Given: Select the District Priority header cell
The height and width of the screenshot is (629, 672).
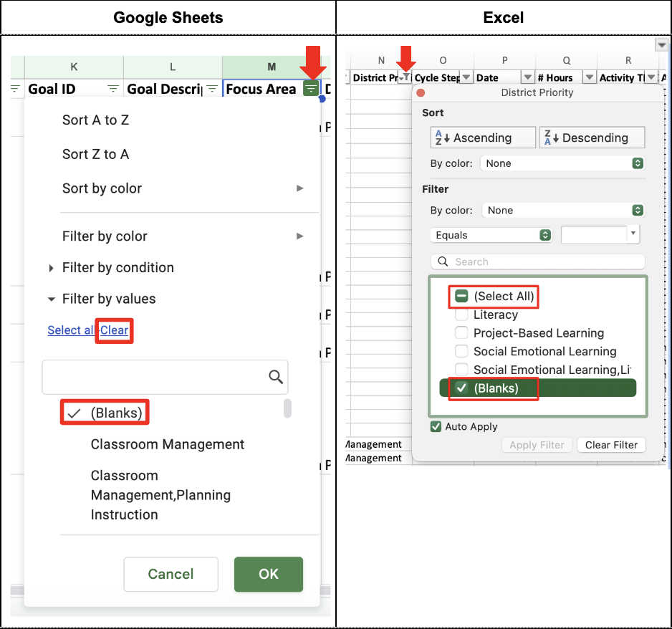Looking at the screenshot, I should coord(381,77).
